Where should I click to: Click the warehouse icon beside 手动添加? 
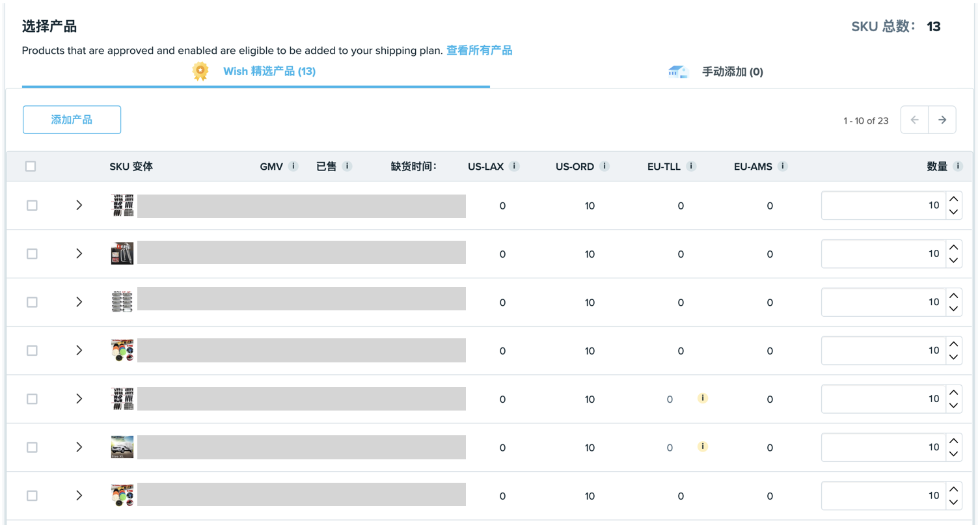(x=678, y=72)
